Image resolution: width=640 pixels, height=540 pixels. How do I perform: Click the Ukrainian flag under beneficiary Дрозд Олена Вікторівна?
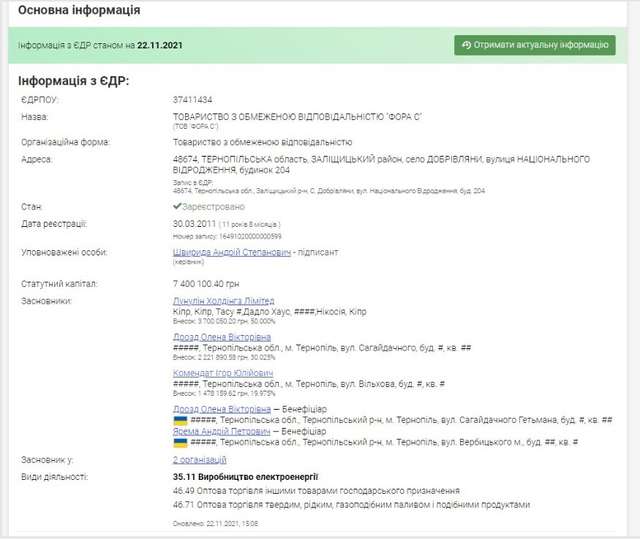click(x=180, y=421)
